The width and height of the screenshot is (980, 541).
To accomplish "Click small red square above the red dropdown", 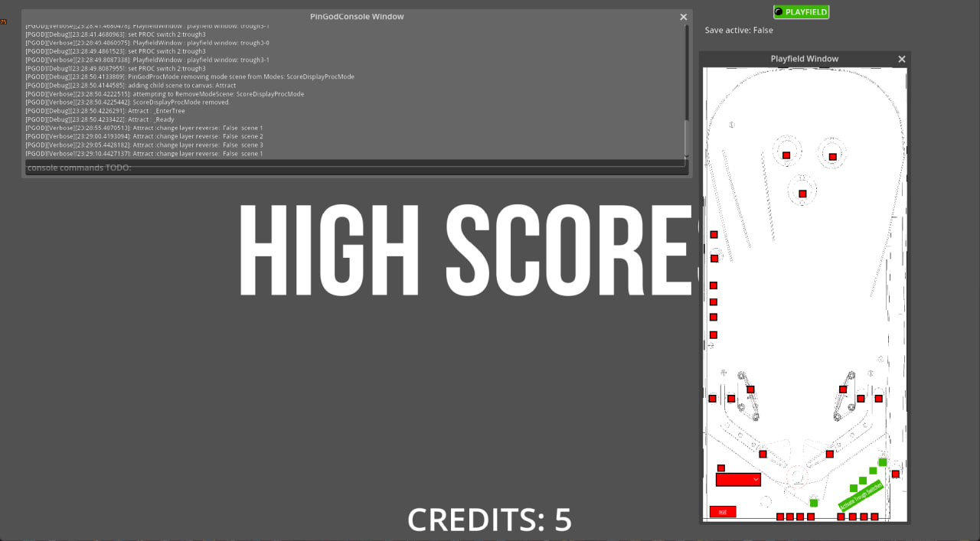I will click(x=720, y=468).
